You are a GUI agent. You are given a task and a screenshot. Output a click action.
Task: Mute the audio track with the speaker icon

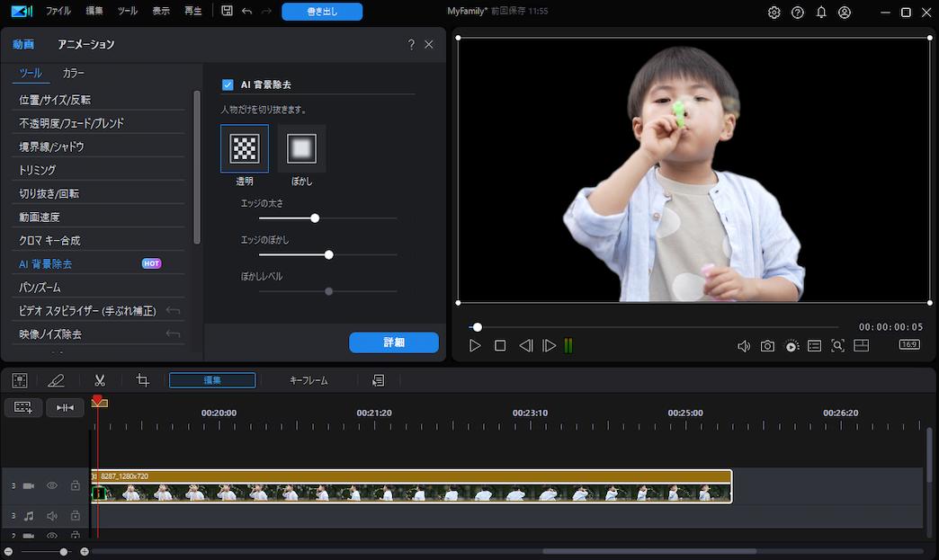click(x=52, y=516)
